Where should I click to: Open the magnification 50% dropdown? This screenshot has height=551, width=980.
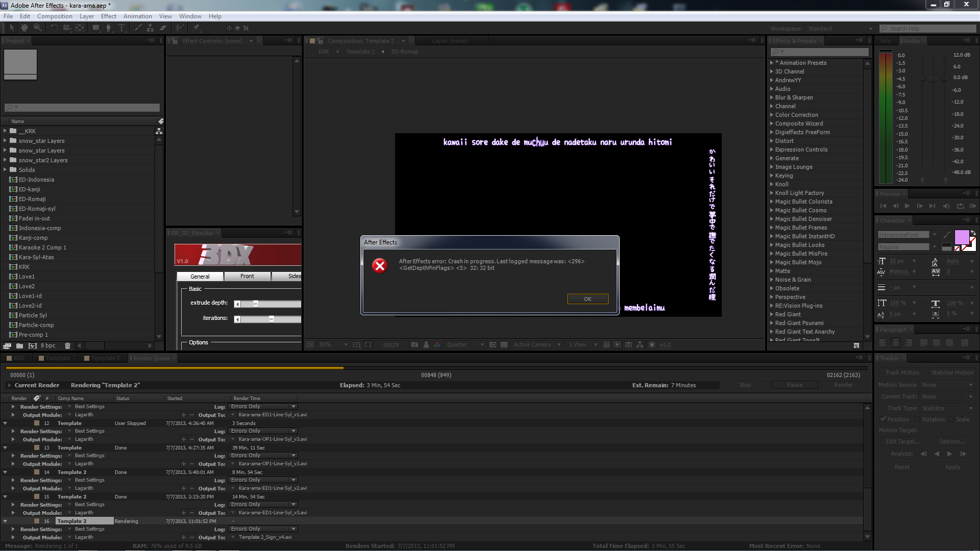333,345
